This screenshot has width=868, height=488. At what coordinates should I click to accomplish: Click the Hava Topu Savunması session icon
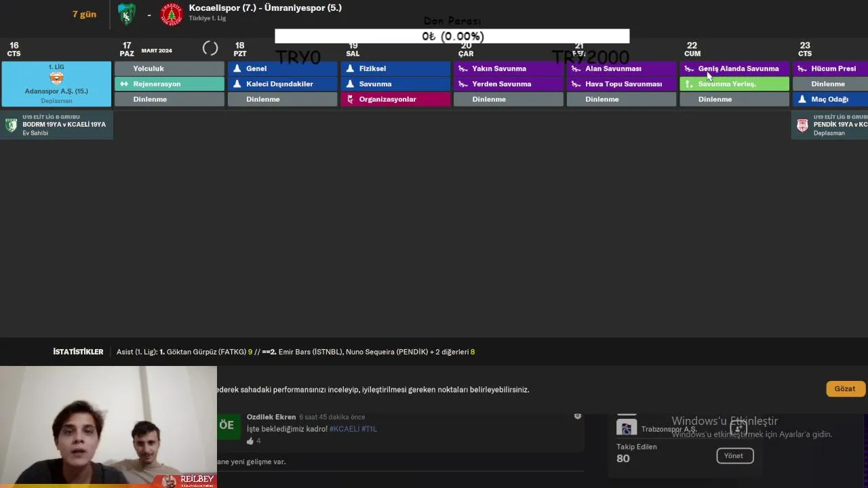tap(576, 84)
